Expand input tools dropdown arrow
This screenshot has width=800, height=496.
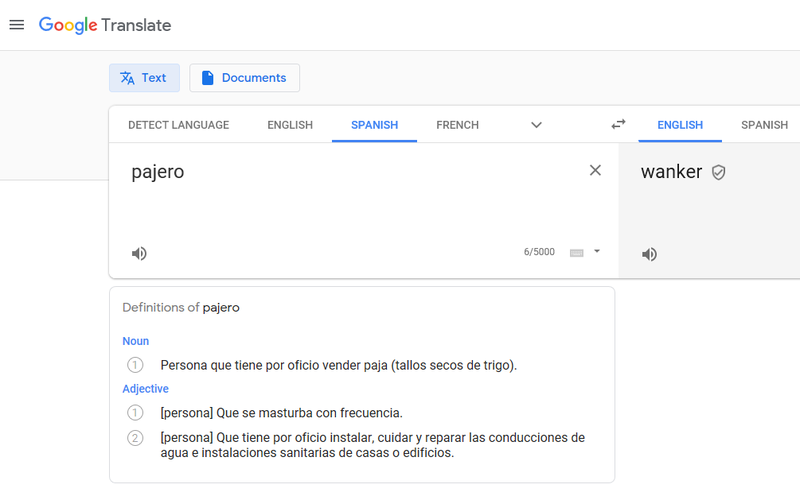point(597,251)
